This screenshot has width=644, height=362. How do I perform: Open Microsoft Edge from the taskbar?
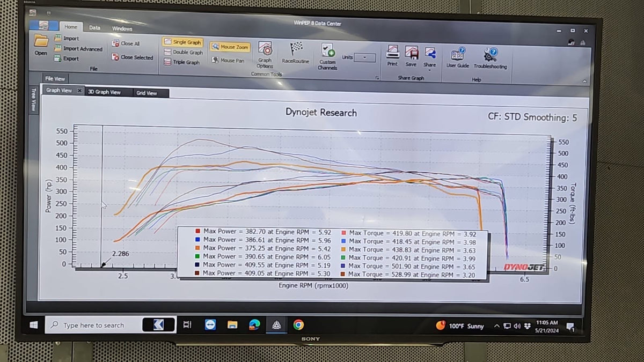click(254, 324)
